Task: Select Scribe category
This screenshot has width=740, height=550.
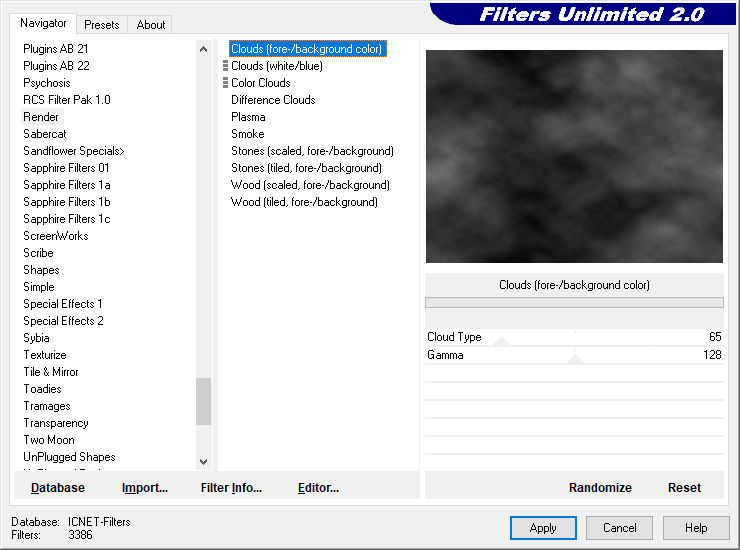Action: coord(38,253)
